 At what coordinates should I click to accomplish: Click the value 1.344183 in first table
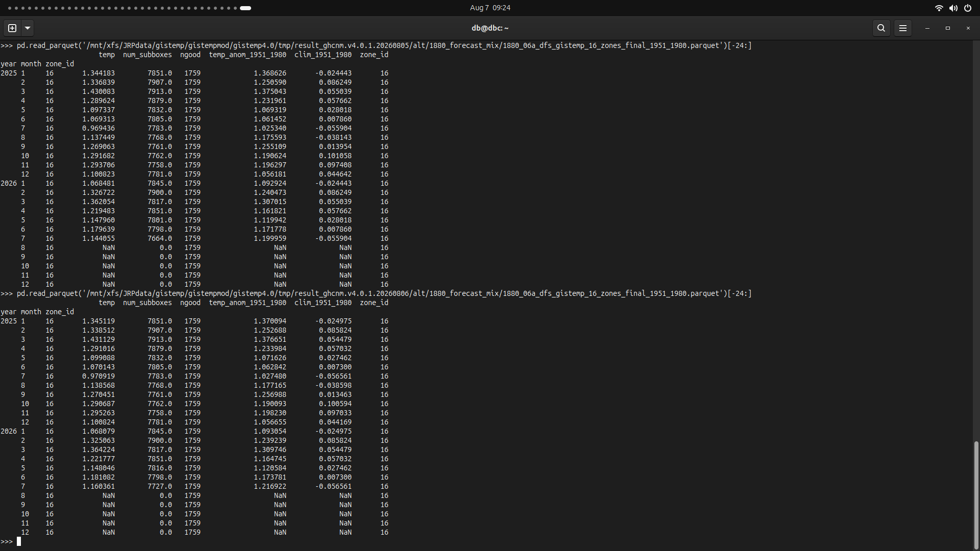tap(99, 73)
